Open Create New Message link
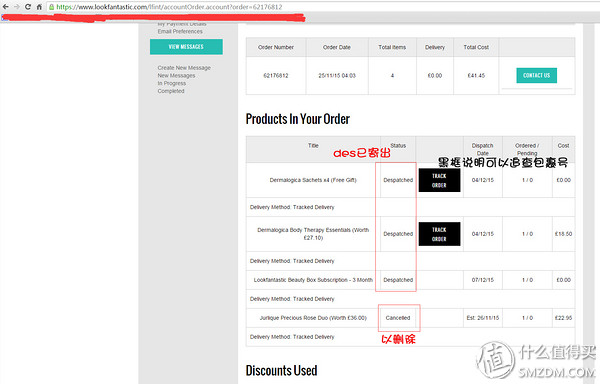The image size is (600, 384). coord(184,68)
